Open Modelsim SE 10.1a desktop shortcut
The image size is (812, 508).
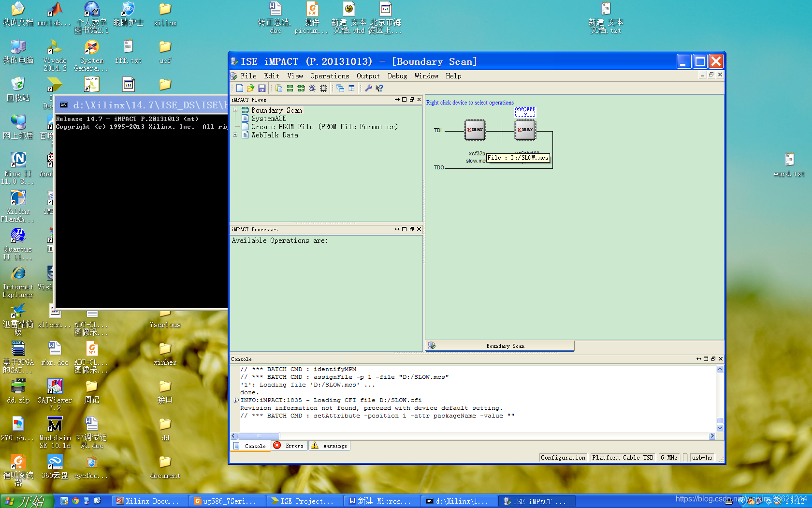point(55,433)
